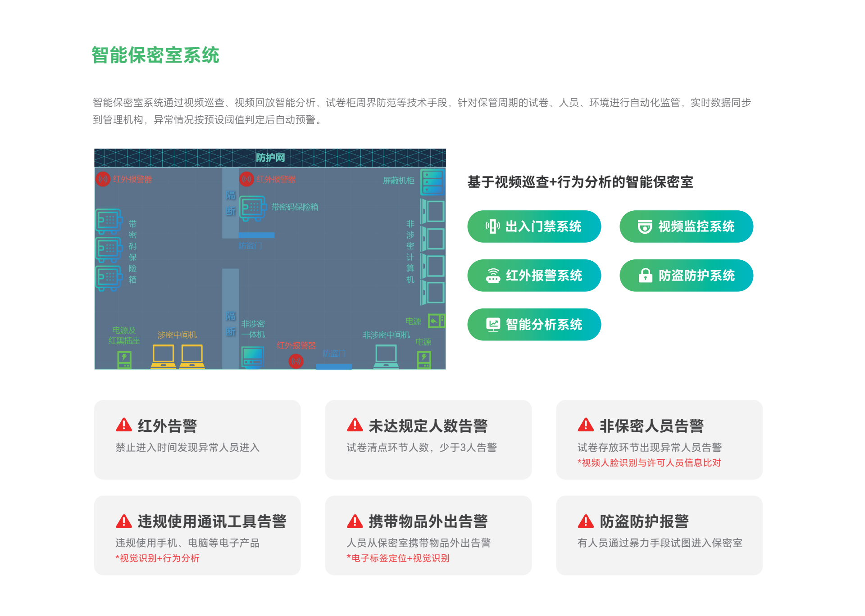This screenshot has width=865, height=616.
Task: Click the warning triangle beside 红外告警
Action: click(124, 425)
